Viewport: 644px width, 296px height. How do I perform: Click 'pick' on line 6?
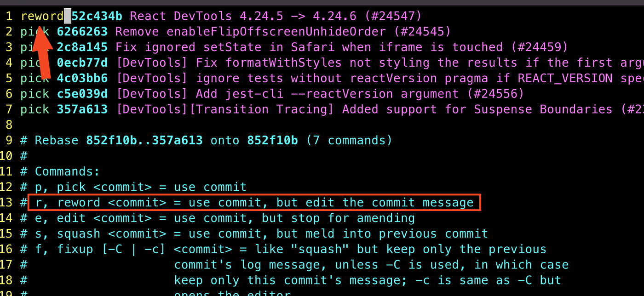(x=34, y=94)
